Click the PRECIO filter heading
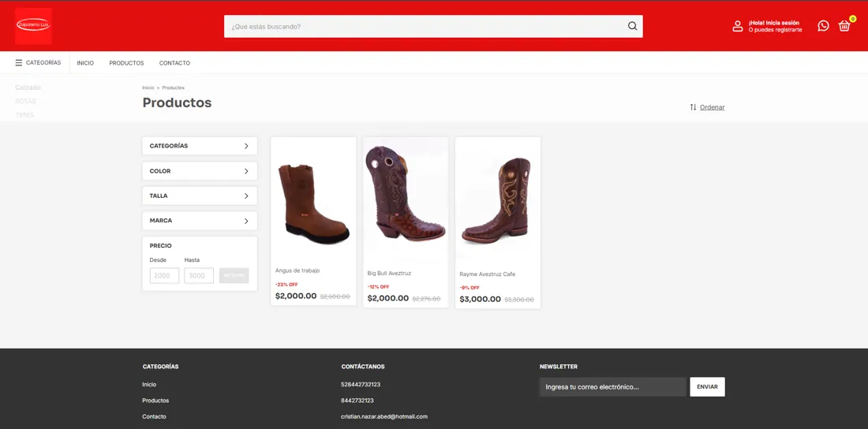Image resolution: width=868 pixels, height=429 pixels. [160, 246]
